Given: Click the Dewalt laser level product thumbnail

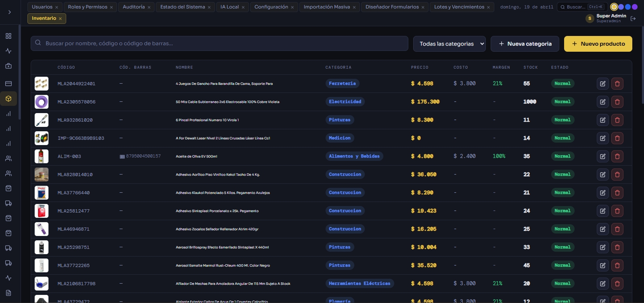Looking at the screenshot, I should [x=42, y=138].
